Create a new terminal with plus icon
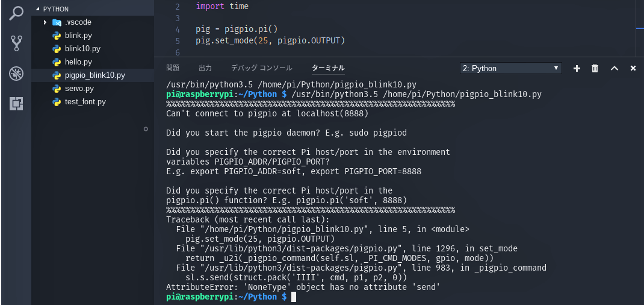Image resolution: width=644 pixels, height=305 pixels. [x=577, y=69]
